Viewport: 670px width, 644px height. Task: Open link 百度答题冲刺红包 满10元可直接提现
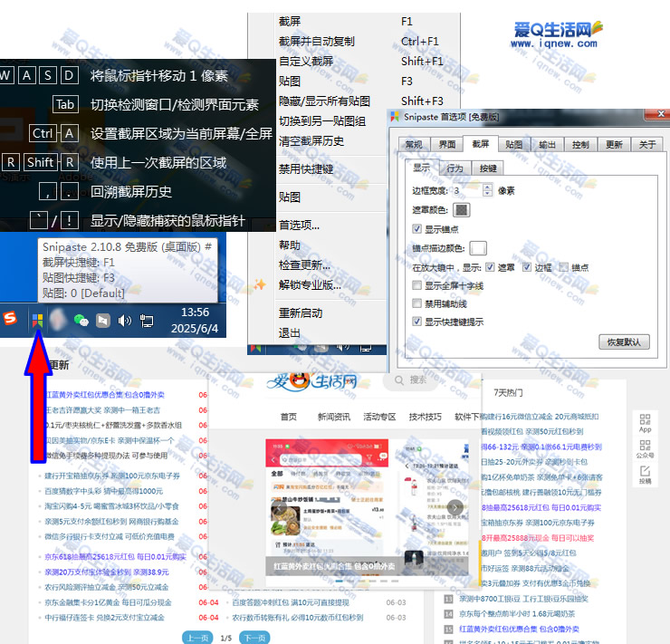(291, 602)
